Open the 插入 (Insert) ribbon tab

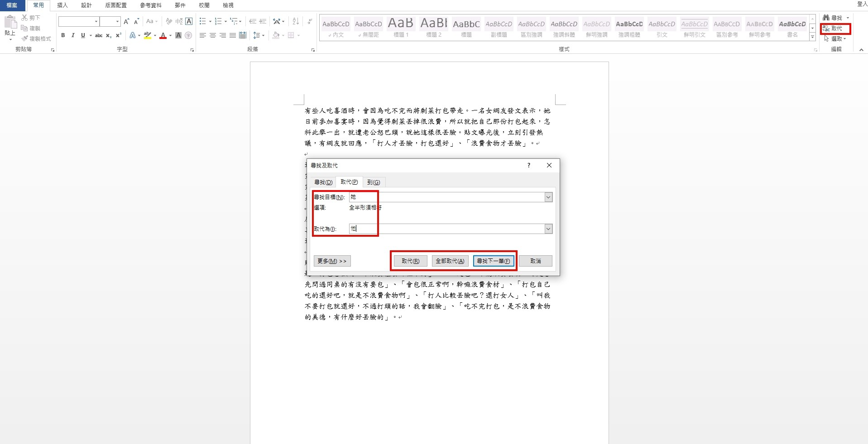[62, 5]
